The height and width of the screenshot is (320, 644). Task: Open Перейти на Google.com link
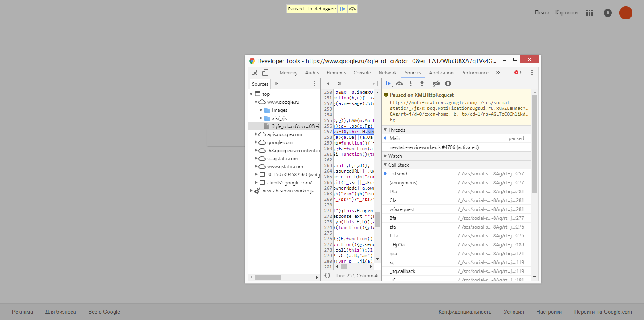(x=603, y=312)
